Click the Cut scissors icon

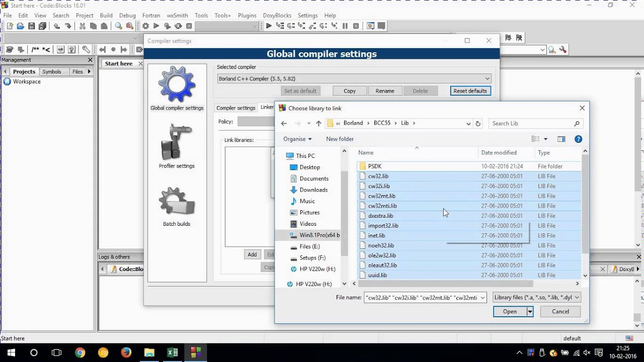click(83, 26)
